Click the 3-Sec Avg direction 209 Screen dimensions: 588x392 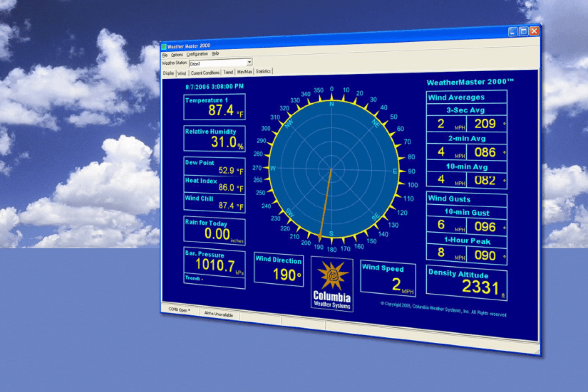(485, 123)
